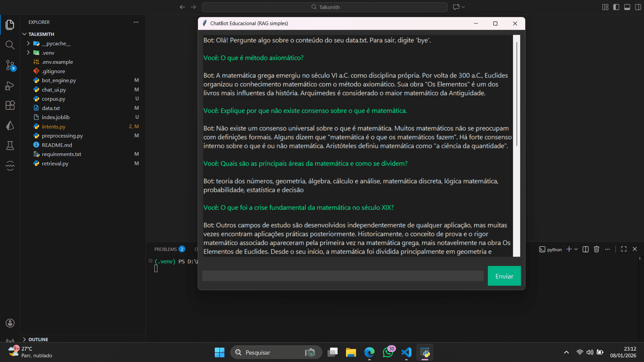The image size is (644, 362).
Task: Open the Search view in activity bar
Action: click(x=10, y=45)
